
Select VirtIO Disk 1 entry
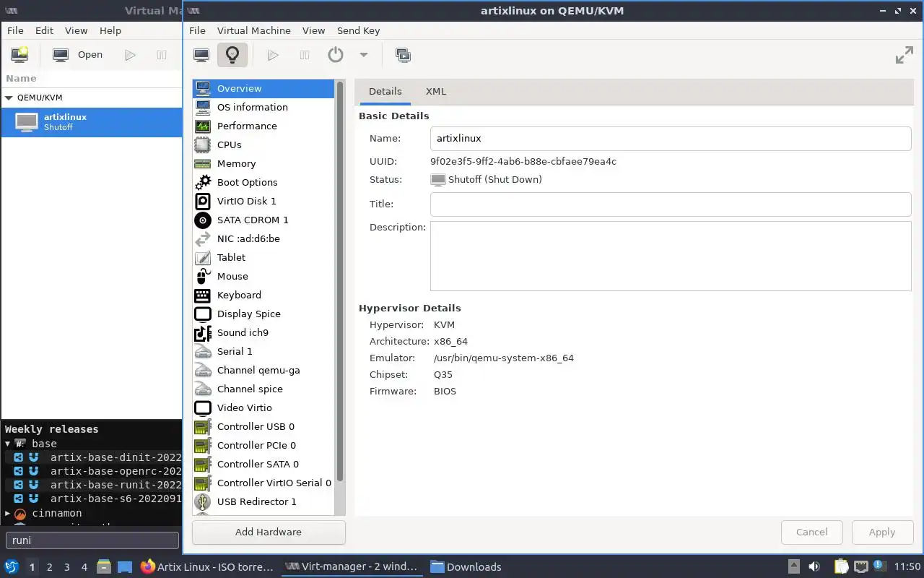[x=263, y=201]
